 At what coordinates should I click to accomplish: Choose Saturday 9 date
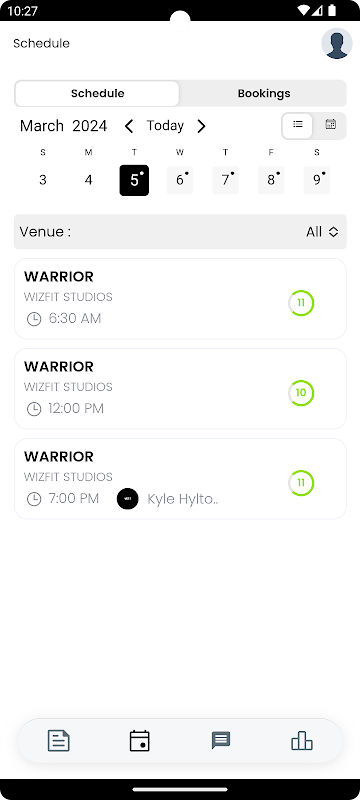[x=317, y=180]
